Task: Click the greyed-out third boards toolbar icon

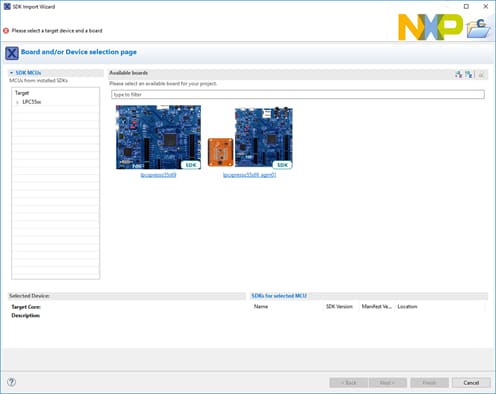Action: pyautogui.click(x=481, y=75)
